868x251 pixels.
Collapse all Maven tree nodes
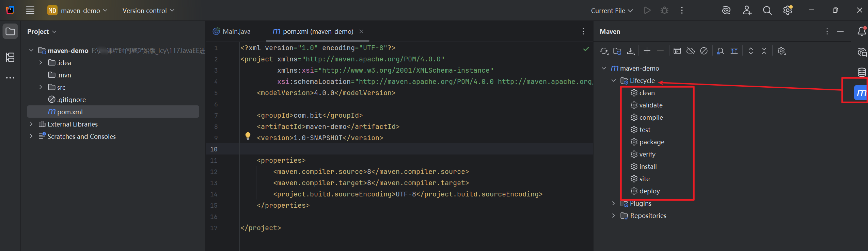pyautogui.click(x=764, y=51)
